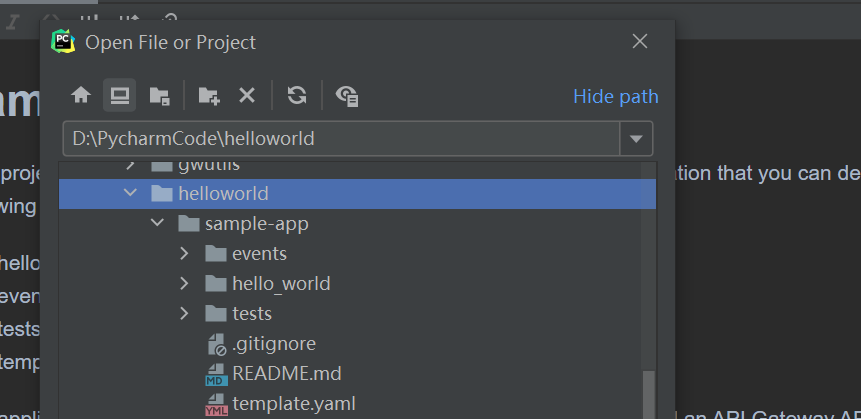Click the events folder icon
The height and width of the screenshot is (419, 861).
click(x=216, y=254)
